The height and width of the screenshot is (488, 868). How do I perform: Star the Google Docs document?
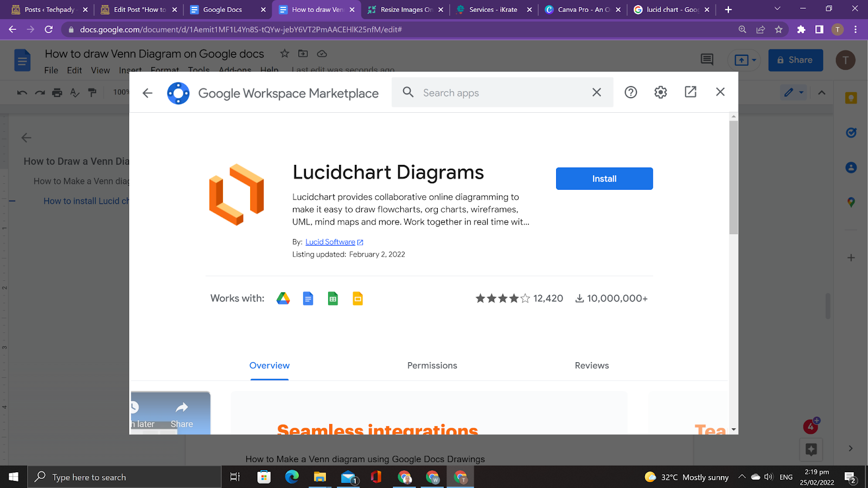click(284, 53)
